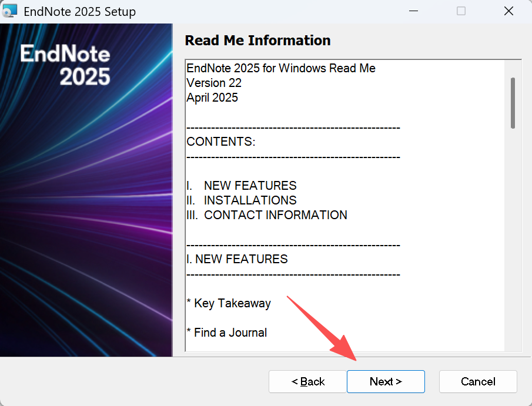Click the greyed-out maximize button

(461, 11)
